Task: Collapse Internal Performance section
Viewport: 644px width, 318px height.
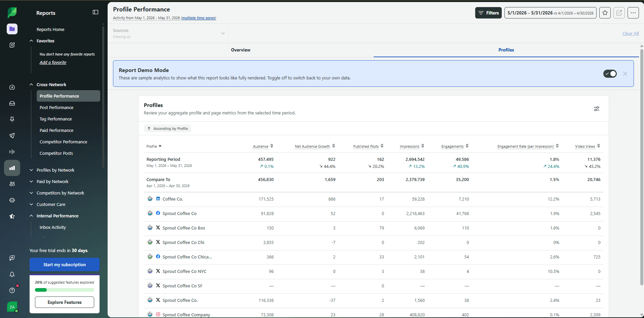Action: pyautogui.click(x=31, y=216)
